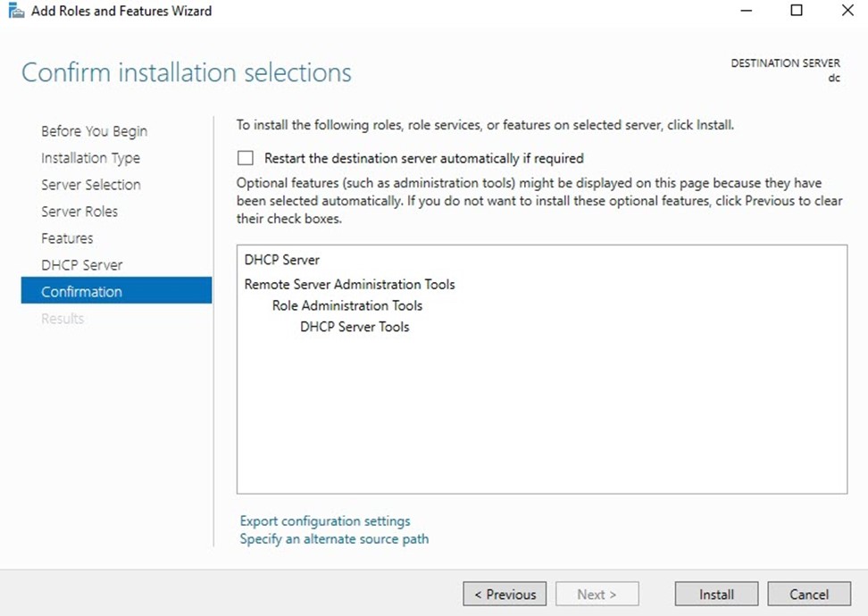The image size is (868, 616).
Task: Maximize the wizard window
Action: point(796,11)
